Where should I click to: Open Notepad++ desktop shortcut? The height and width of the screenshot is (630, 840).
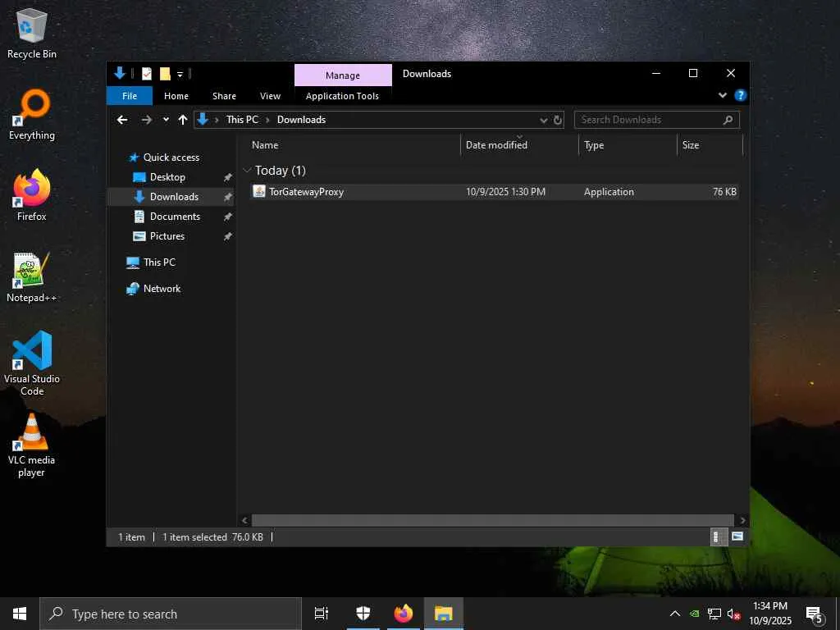click(32, 277)
